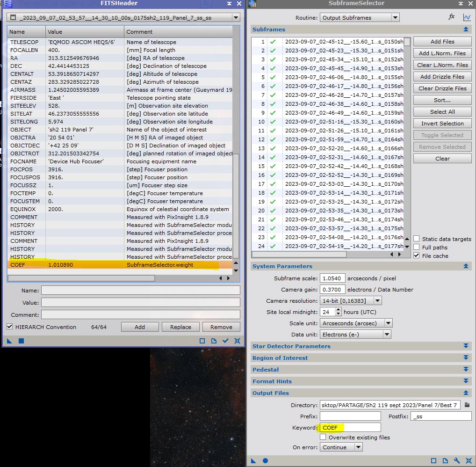Click the SubframeSelector reset icon
The height and width of the screenshot is (467, 476).
click(469, 460)
